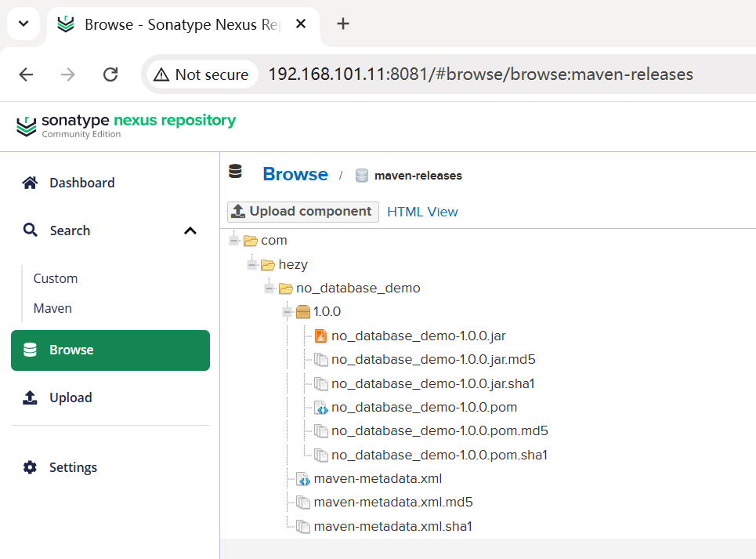Image resolution: width=756 pixels, height=559 pixels.
Task: Select maven-metadata.xml
Action: point(378,478)
